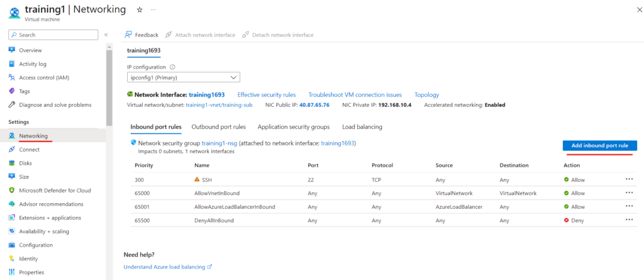This screenshot has height=280, width=644.
Task: Switch to Load balancing tab
Action: click(x=362, y=127)
